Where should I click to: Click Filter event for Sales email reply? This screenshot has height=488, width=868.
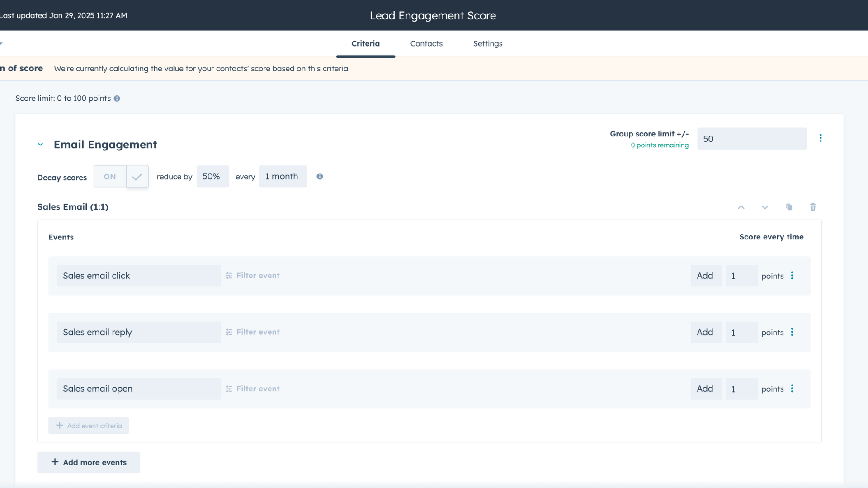253,332
